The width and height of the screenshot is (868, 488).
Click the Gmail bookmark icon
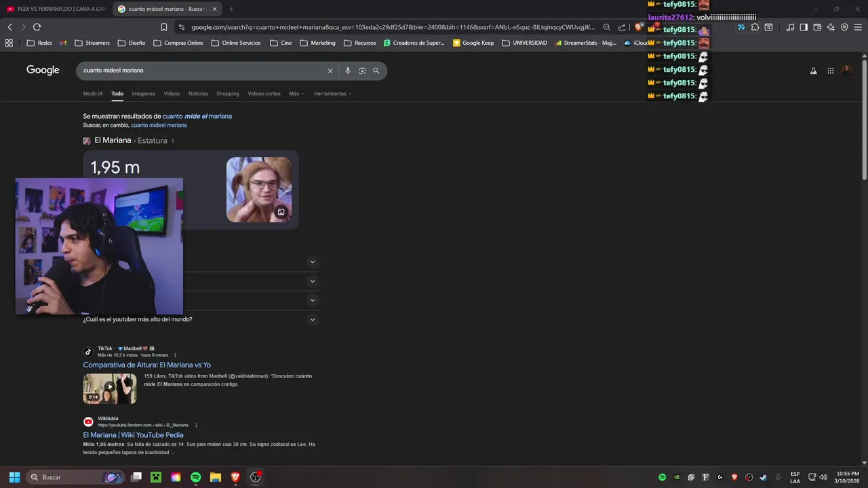click(63, 43)
